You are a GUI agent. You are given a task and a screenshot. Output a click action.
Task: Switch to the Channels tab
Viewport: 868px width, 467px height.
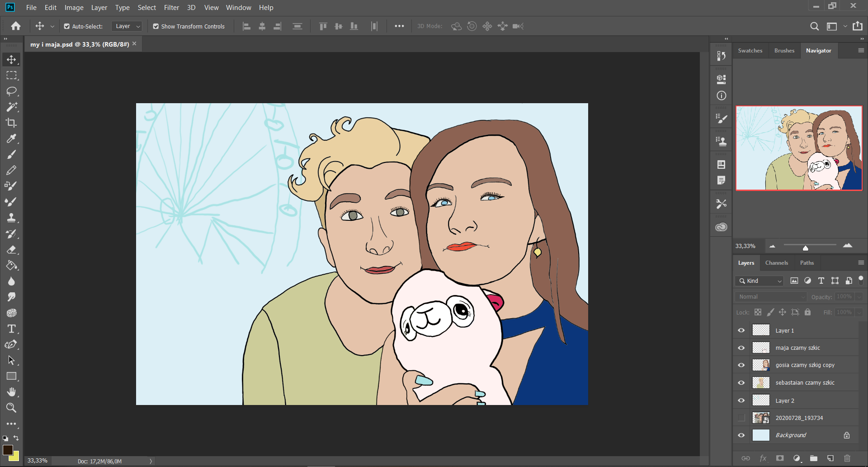pos(776,262)
